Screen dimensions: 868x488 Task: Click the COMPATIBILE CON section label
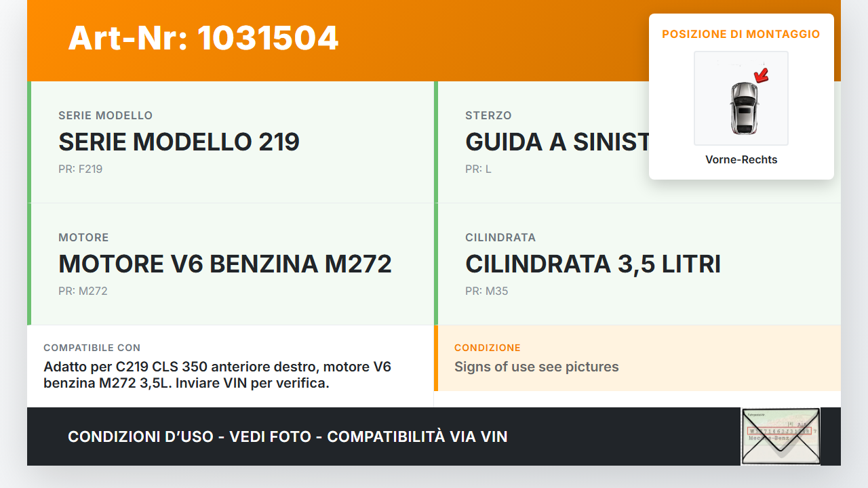92,348
